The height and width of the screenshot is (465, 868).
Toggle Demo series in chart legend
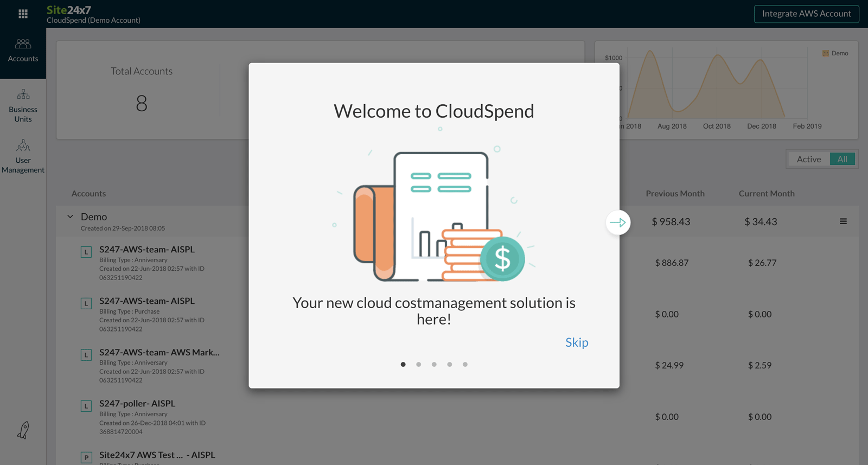[835, 53]
